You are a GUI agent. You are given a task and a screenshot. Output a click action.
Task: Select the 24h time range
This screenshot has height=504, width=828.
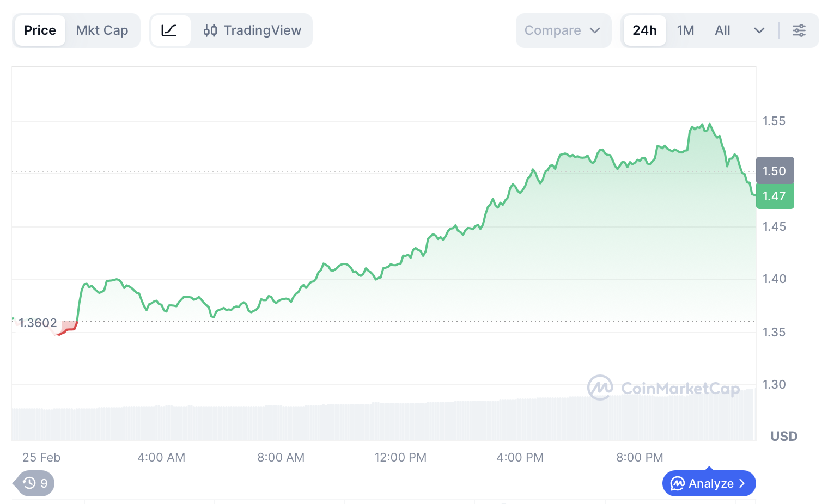(x=644, y=30)
